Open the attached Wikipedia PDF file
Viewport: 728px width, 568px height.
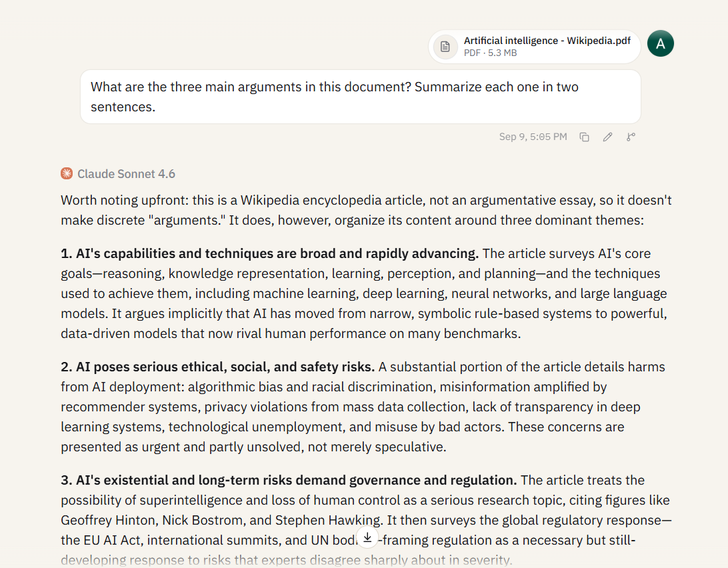pyautogui.click(x=535, y=47)
